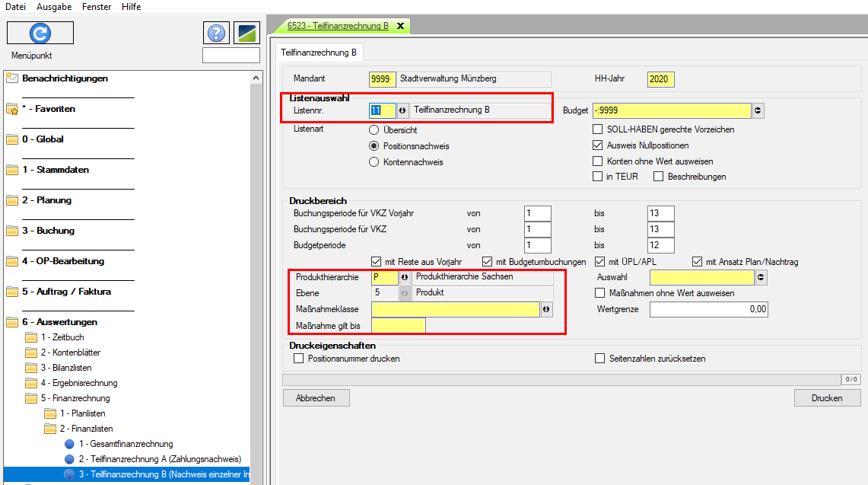Screen dimensions: 868x485
Task: Expand the 4 - Ergebnisrechnung folder
Action: 31,383
